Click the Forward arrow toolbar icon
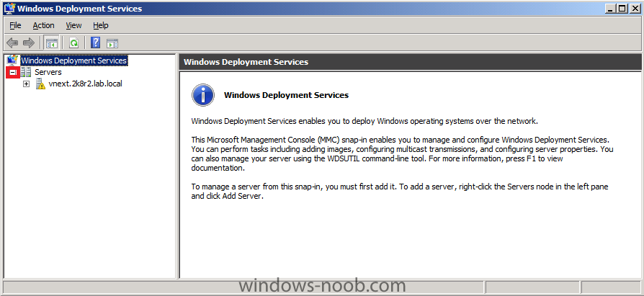The width and height of the screenshot is (644, 296). [28, 42]
